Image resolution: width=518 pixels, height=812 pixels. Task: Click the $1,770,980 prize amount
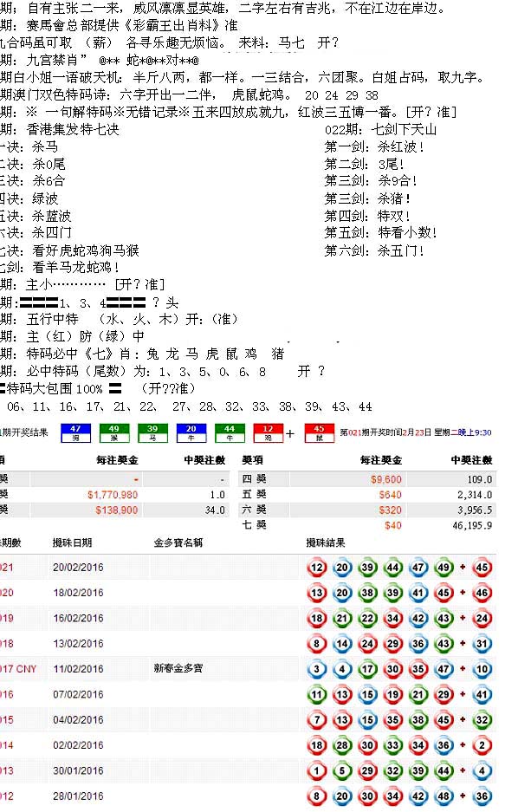click(x=113, y=495)
